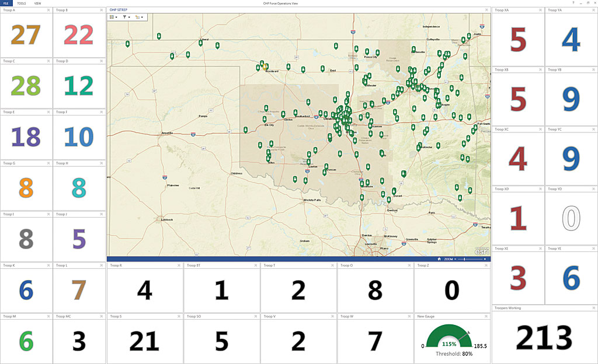Close the Troop R widget
Screen dimensions: 598x364
click(x=179, y=265)
